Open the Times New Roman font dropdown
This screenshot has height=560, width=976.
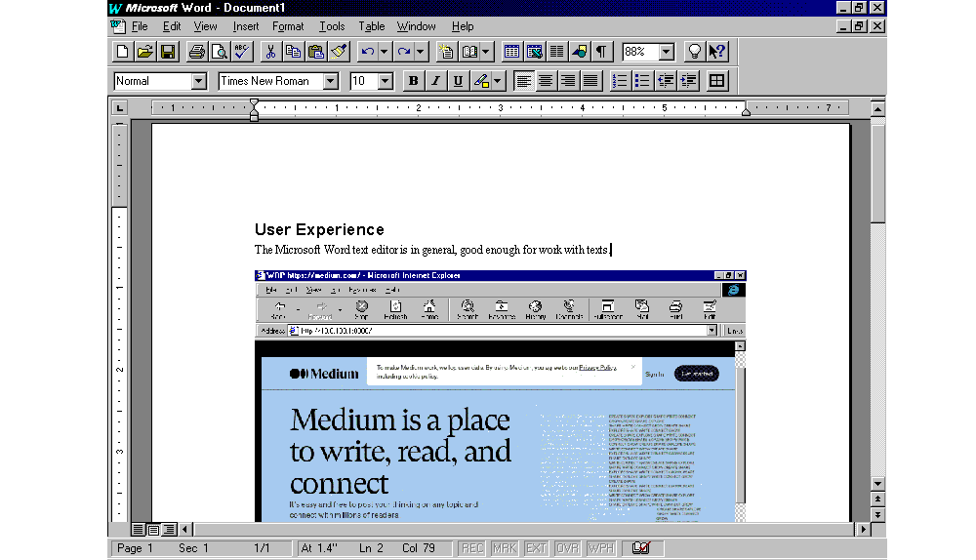[331, 81]
